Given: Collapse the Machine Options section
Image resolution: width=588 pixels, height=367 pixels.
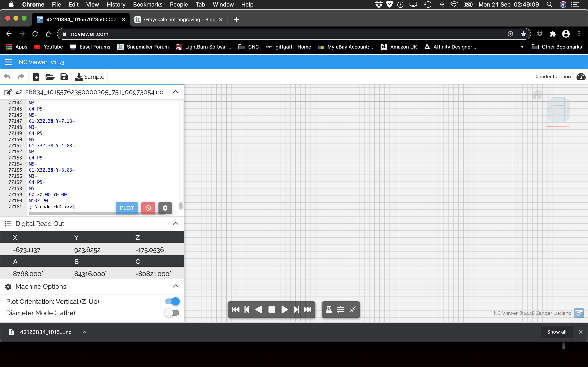Looking at the screenshot, I should click(x=175, y=286).
